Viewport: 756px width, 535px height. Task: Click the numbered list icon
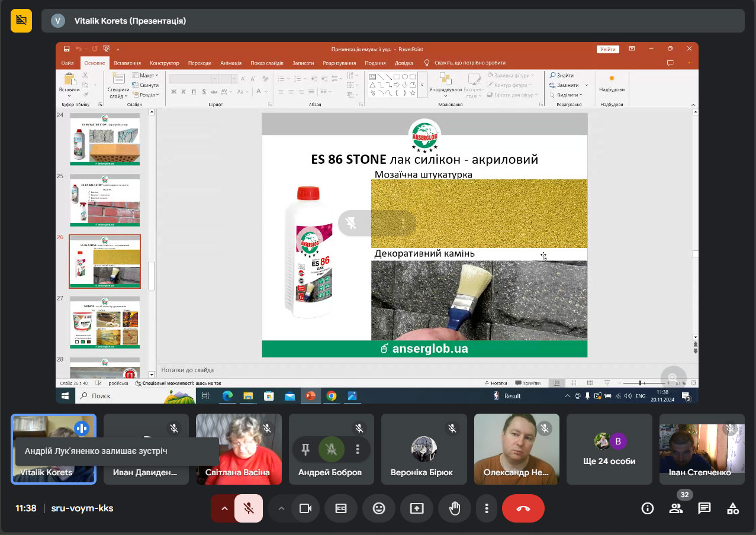298,79
